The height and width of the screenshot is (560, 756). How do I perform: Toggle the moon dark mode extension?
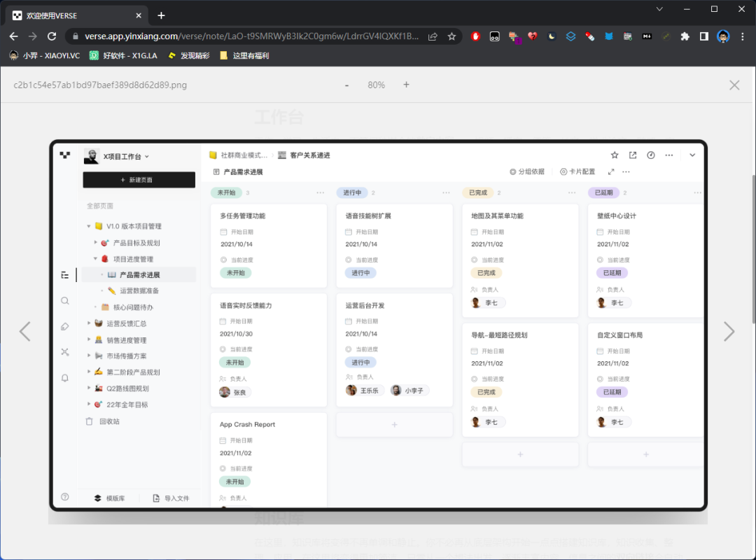tap(552, 36)
